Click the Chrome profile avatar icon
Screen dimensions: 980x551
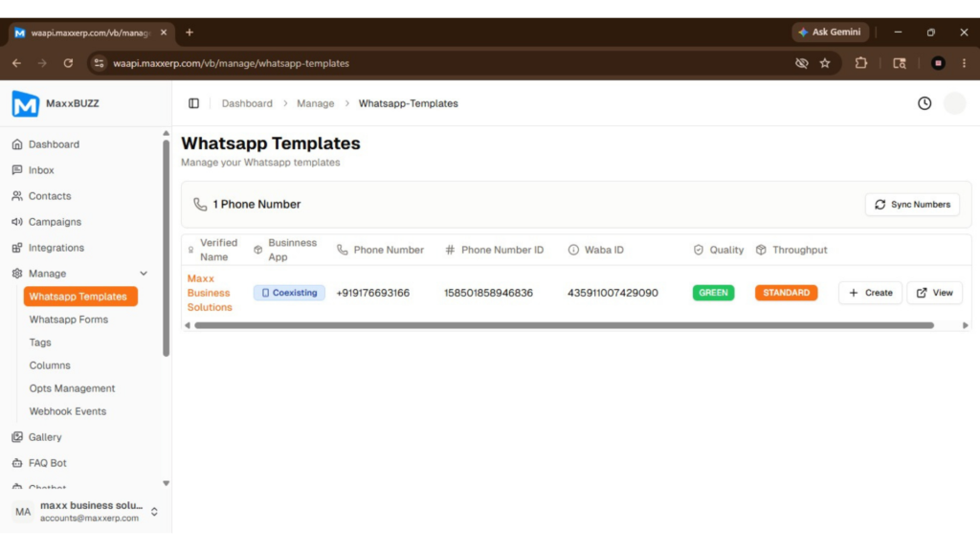tap(938, 63)
